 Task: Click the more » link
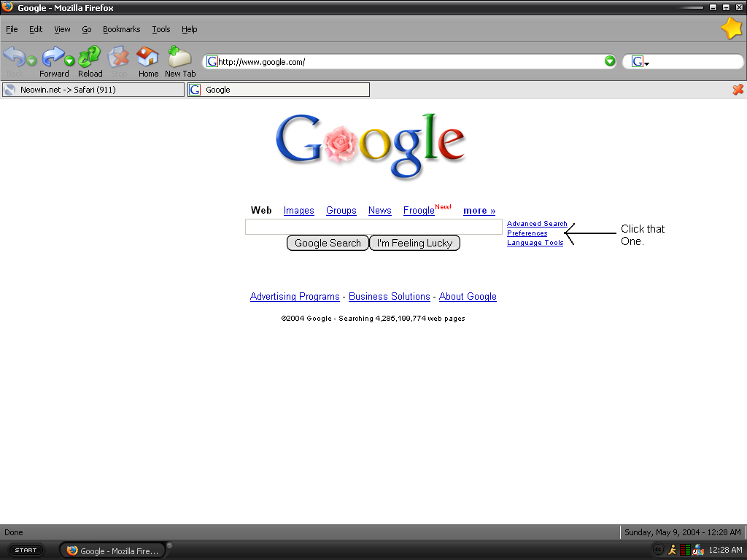tap(479, 211)
